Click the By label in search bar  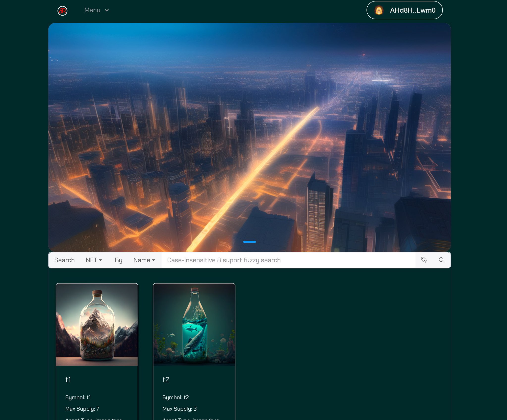pyautogui.click(x=118, y=260)
